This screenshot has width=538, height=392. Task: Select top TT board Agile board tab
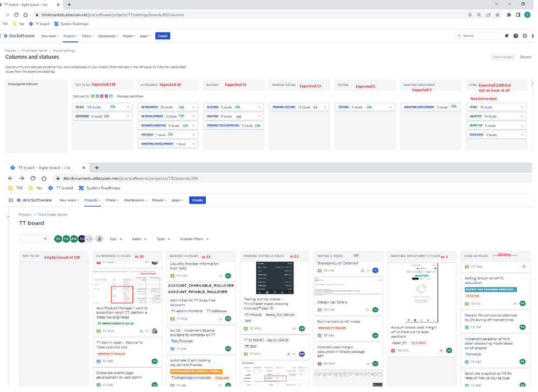coord(30,4)
